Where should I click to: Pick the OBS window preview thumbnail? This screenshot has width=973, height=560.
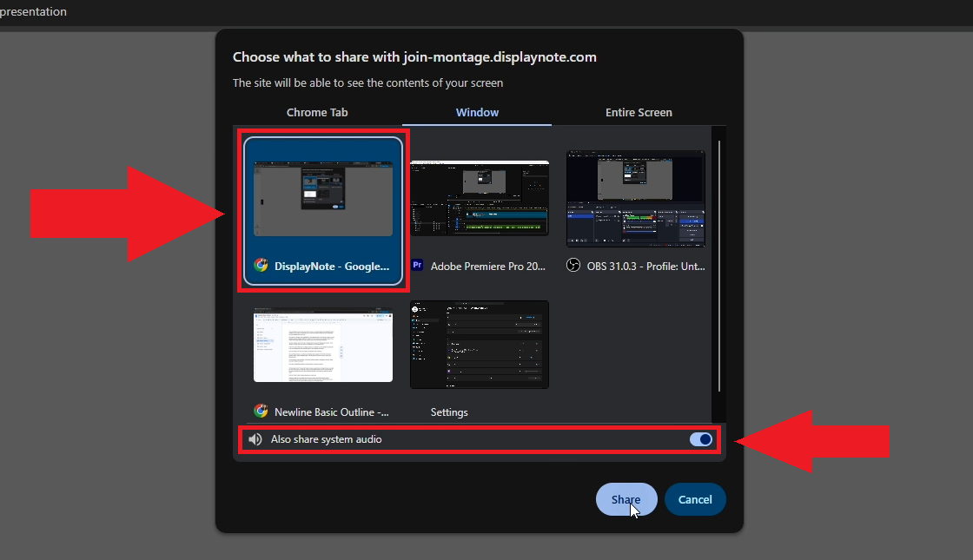point(636,198)
